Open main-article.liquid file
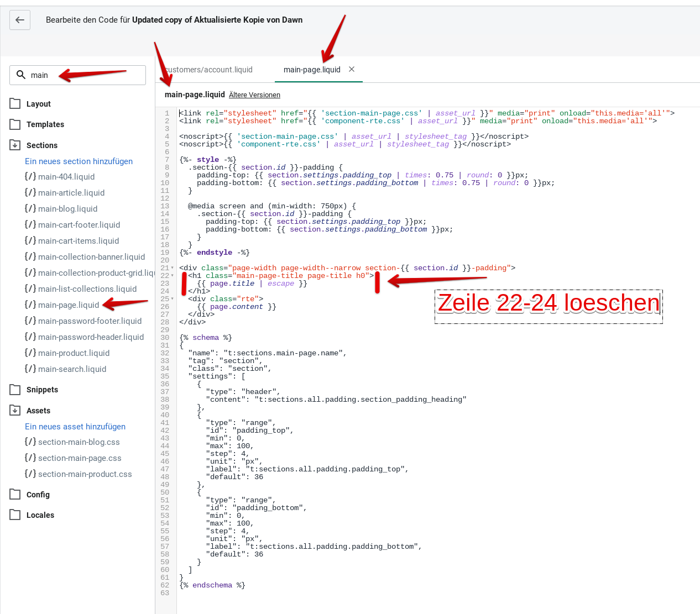Image resolution: width=700 pixels, height=614 pixels. point(65,193)
